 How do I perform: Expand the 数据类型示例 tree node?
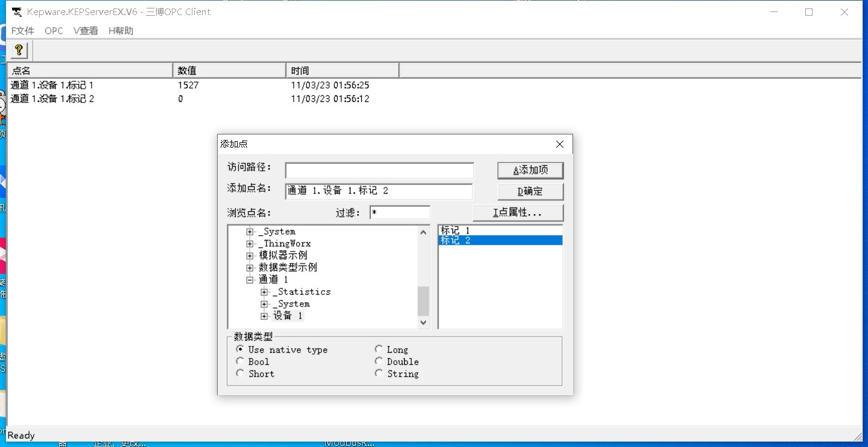[250, 268]
